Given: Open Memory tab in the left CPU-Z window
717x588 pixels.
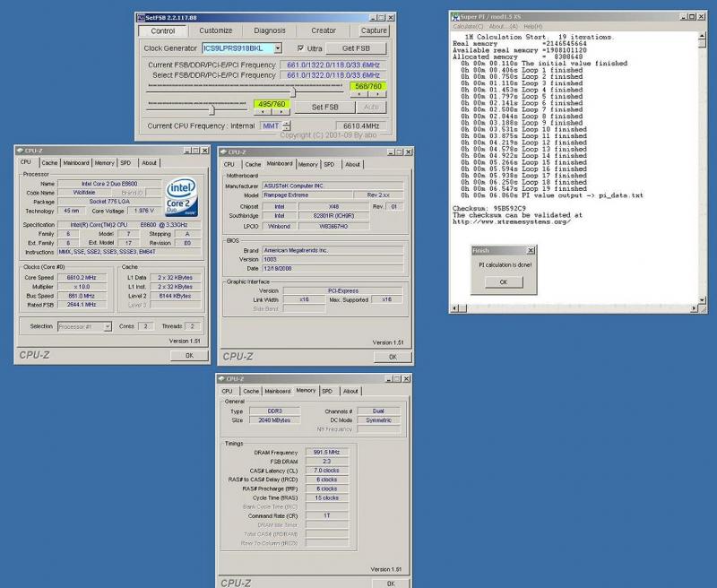Looking at the screenshot, I should tap(104, 163).
